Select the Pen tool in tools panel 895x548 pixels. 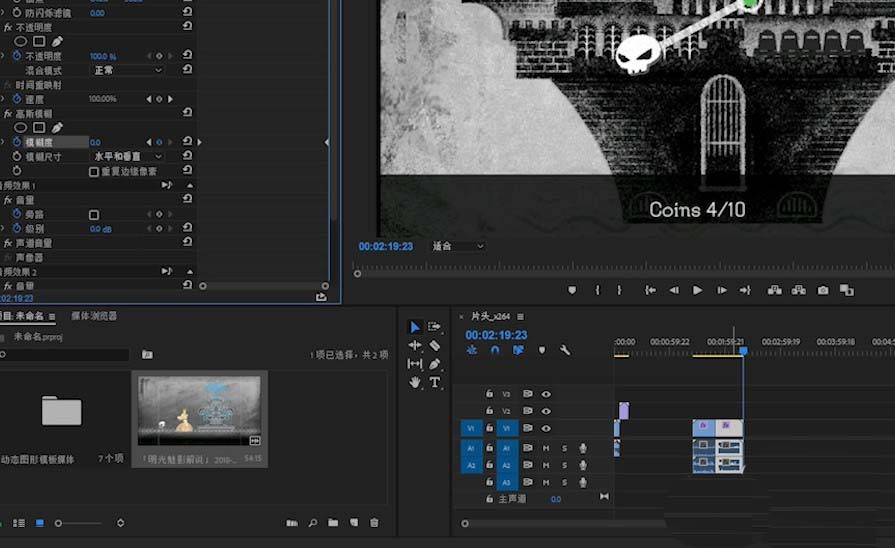pyautogui.click(x=434, y=364)
